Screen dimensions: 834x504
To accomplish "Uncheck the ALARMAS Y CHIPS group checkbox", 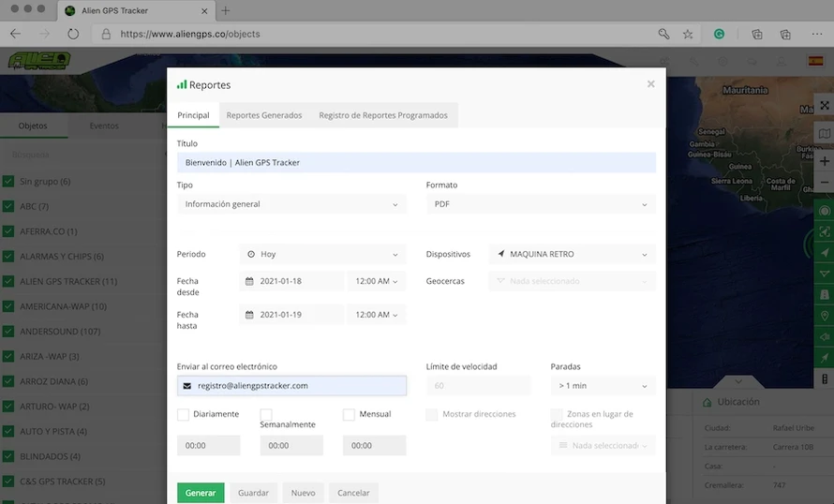I will coord(8,257).
